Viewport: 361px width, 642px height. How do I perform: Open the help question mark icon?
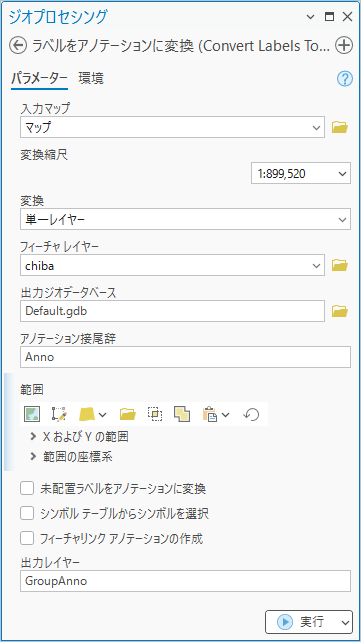tap(345, 79)
